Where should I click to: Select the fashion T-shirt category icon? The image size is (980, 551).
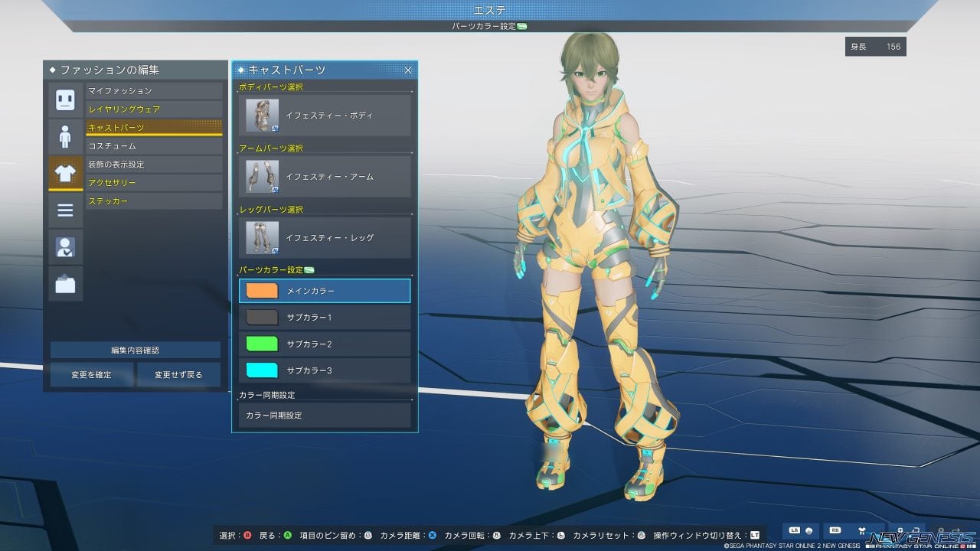click(65, 173)
